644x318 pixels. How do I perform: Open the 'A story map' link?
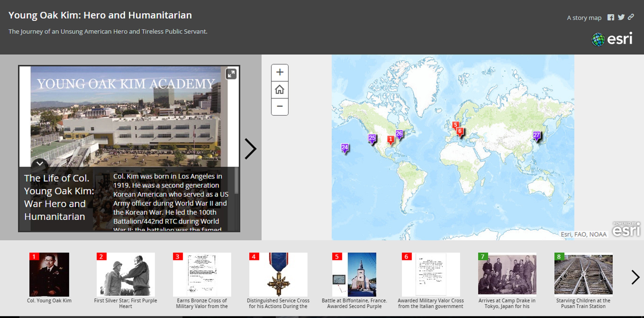pos(584,18)
